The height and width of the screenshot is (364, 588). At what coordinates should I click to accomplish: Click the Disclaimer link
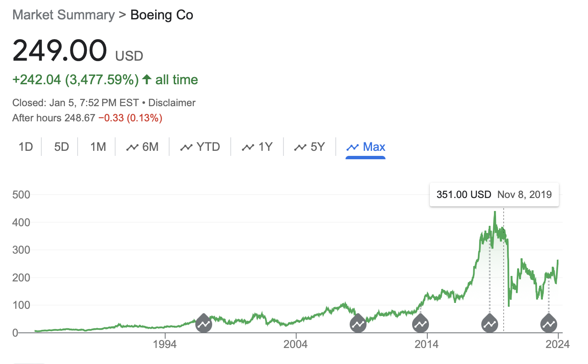[172, 103]
